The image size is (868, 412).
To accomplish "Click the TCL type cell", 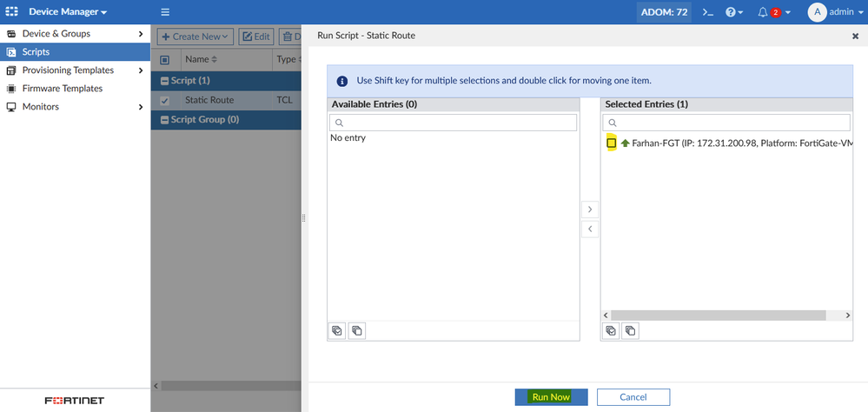I will (284, 100).
